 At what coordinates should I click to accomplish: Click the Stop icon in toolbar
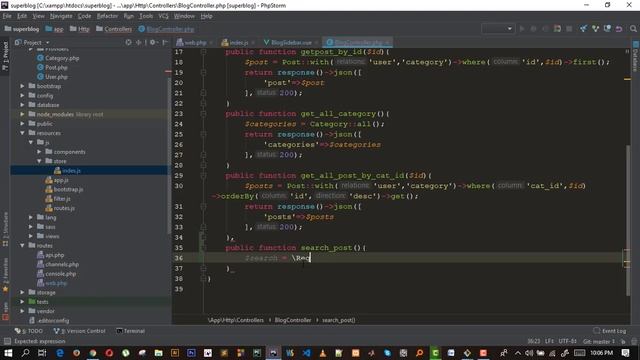tap(569, 29)
